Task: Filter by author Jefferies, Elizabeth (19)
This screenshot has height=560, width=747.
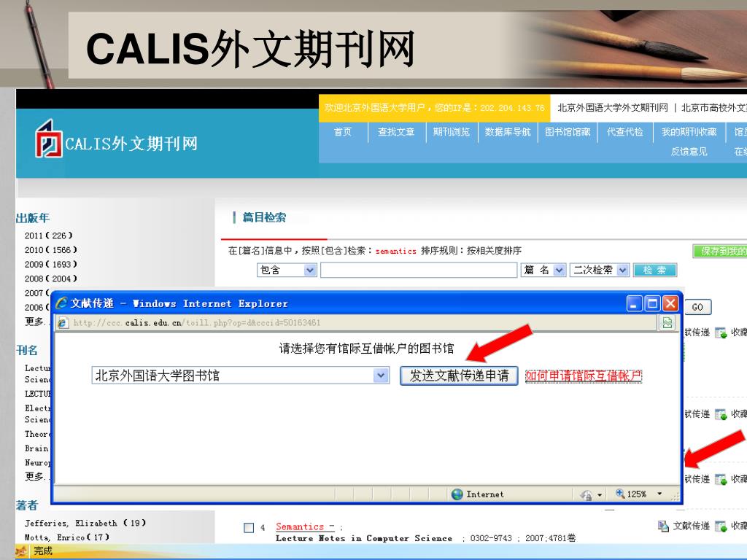Action: 85,523
